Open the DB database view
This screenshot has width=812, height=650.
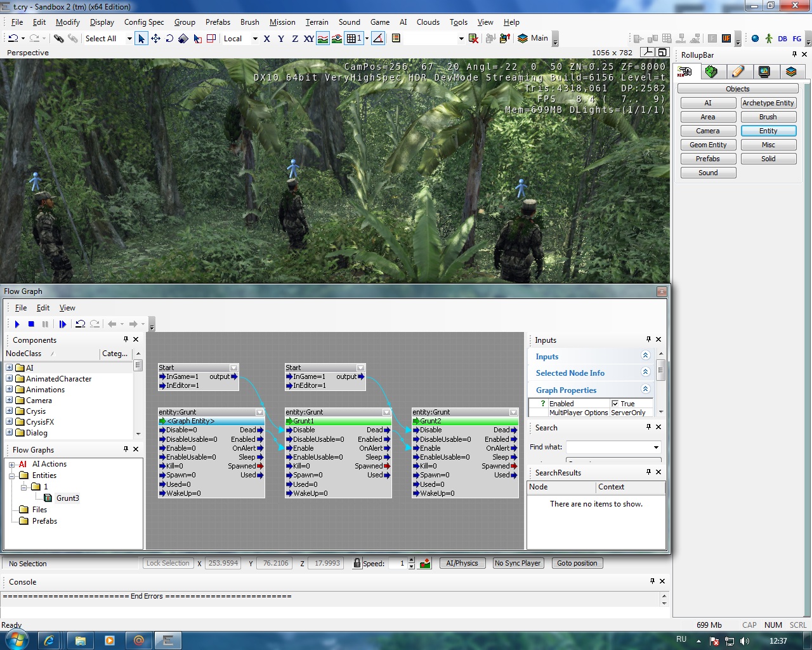pos(783,39)
